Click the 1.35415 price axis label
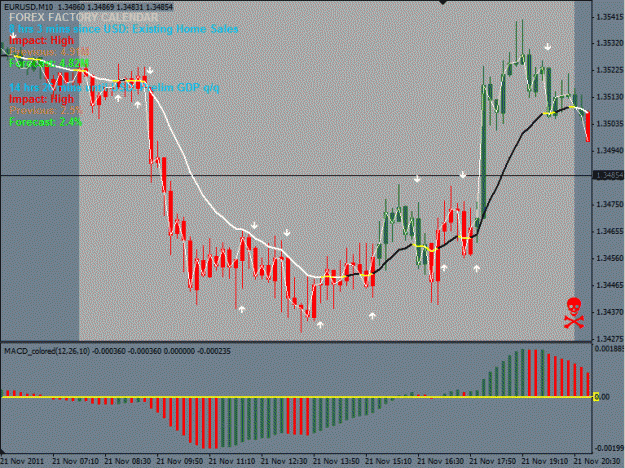Screen dimensions: 625x468 pyautogui.click(x=610, y=16)
